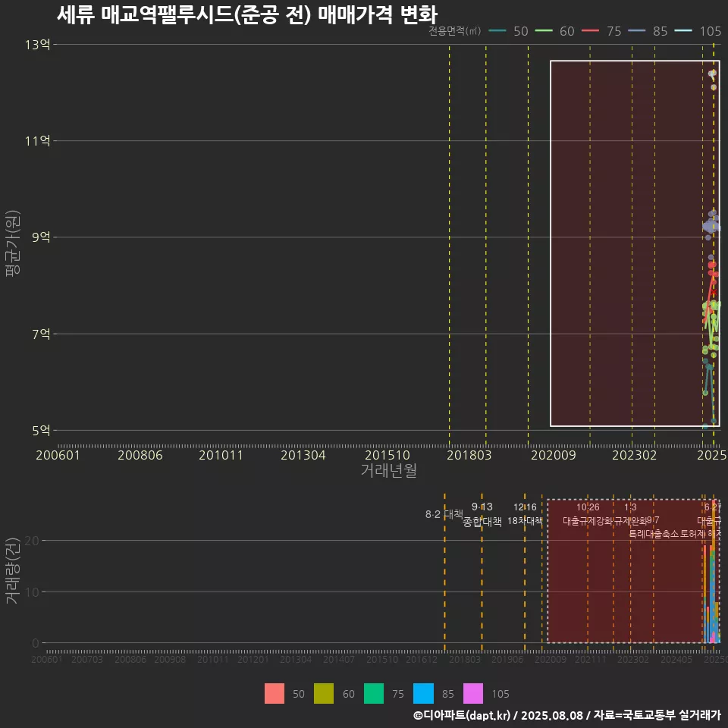Click the 거래년월 x-axis title
Viewport: 728px width, 728px height.
(388, 470)
